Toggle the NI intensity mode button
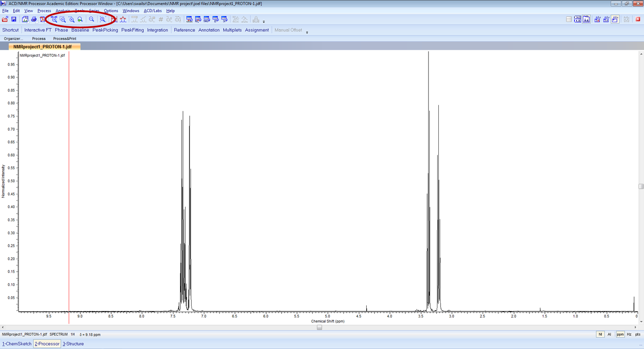 [600, 334]
